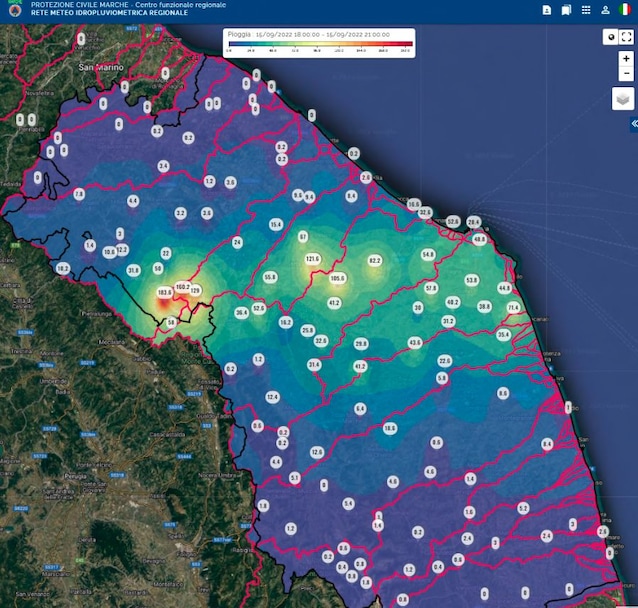Select the 12.4 rainfall station marker
The image size is (638, 608).
tap(272, 397)
